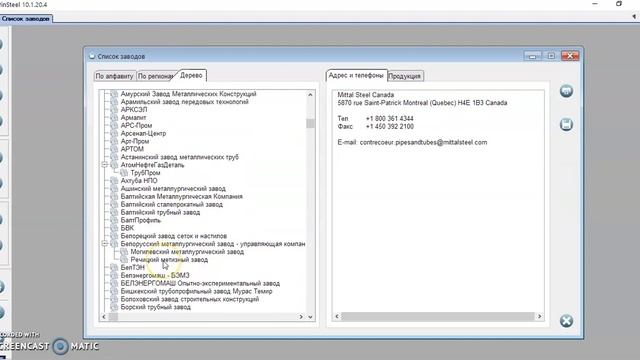This screenshot has height=360, width=640.
Task: Select the Арсенал-Центр entry
Action: point(143,133)
